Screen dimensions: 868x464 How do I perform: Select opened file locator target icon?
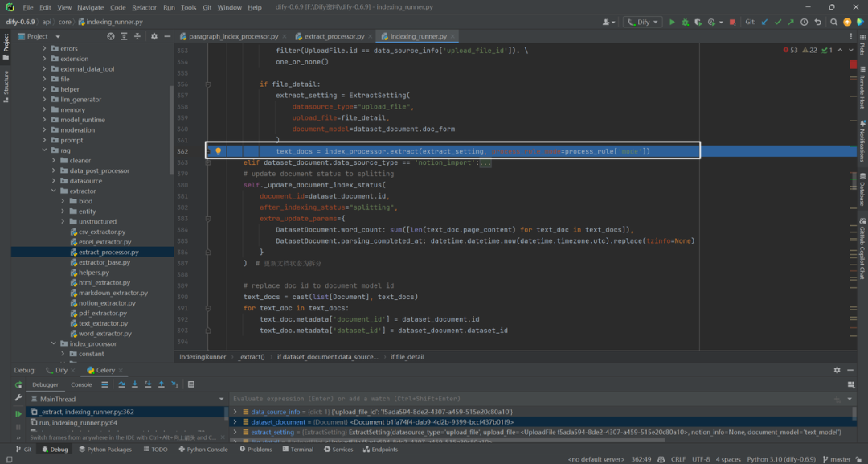click(x=111, y=36)
